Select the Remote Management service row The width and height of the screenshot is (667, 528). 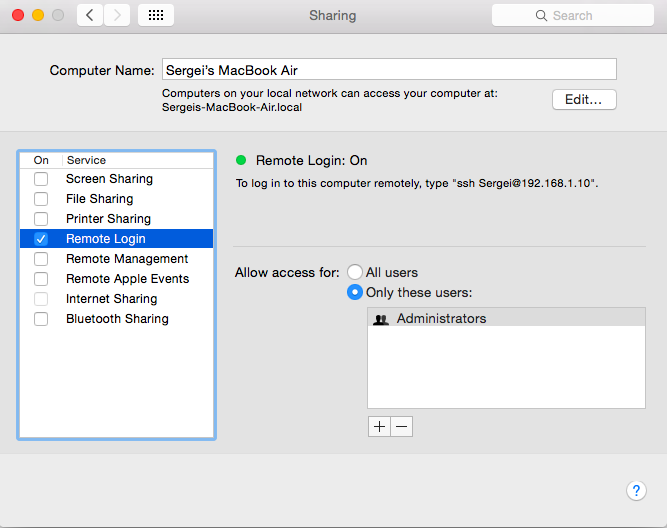click(x=117, y=259)
